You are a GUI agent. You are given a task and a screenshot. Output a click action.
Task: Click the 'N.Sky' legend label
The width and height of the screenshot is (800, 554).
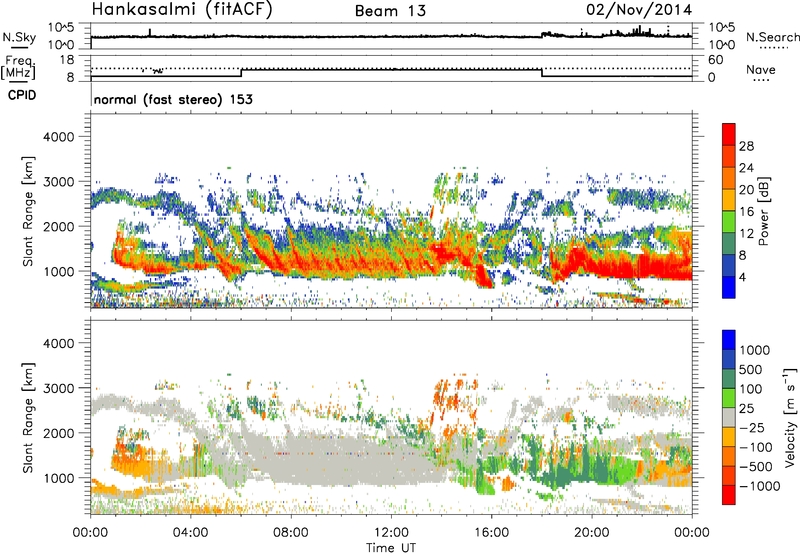click(x=19, y=37)
